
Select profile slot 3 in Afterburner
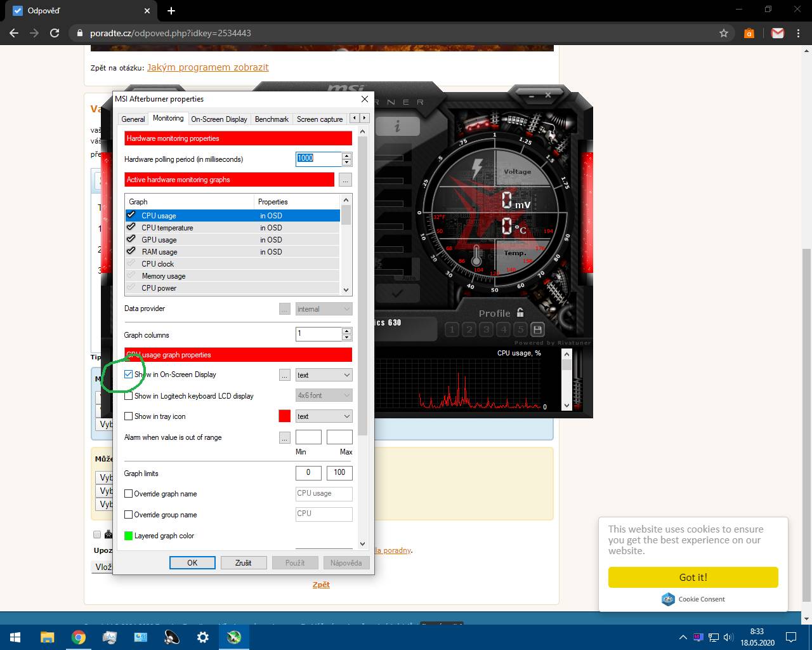[487, 329]
